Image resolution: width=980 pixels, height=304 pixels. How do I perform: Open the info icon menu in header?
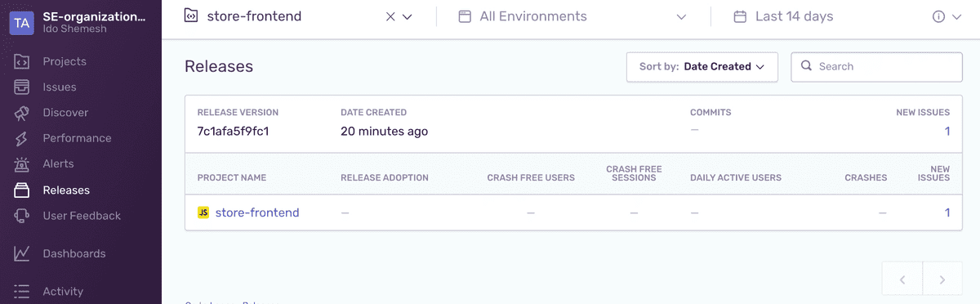click(939, 16)
